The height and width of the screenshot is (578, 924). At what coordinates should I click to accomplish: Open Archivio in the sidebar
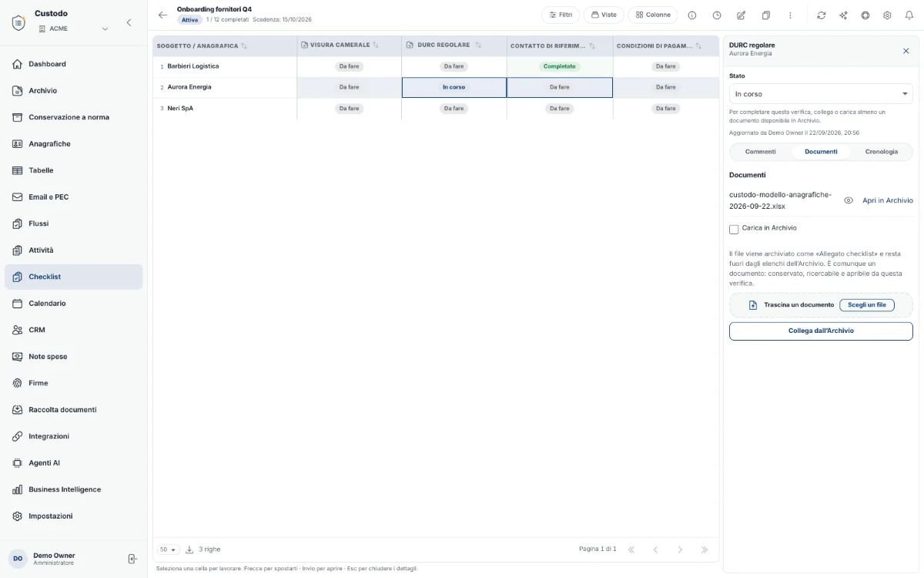point(73,91)
